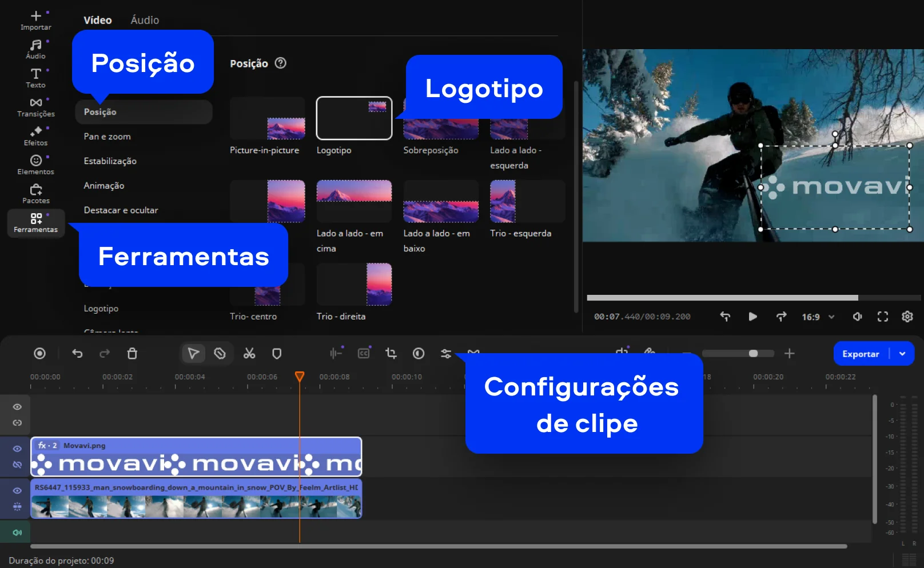Select the snowboarding video clip on timeline
Image resolution: width=924 pixels, height=568 pixels.
(196, 499)
